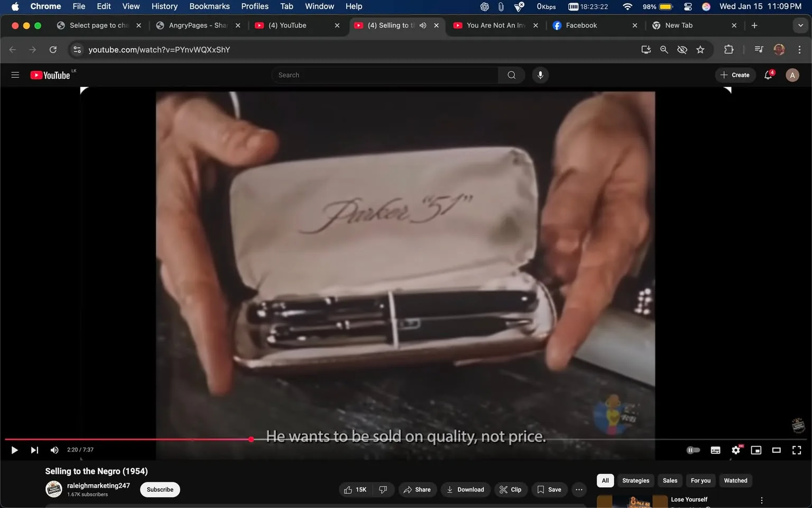Open the Bookmarks menu in the menu bar
Image resolution: width=812 pixels, height=508 pixels.
coord(209,6)
